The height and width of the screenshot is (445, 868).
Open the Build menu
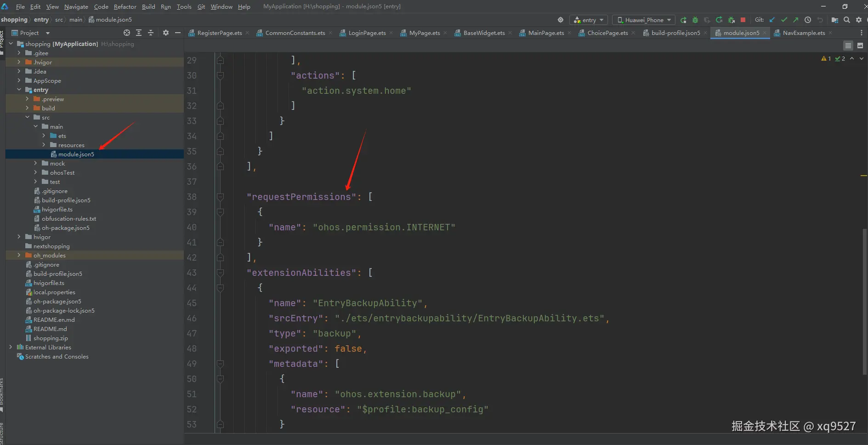(148, 6)
